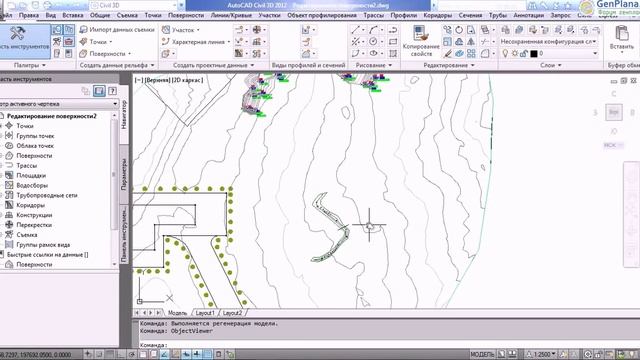Toggle layer 0 lock padlock icon
This screenshot has height=360, width=640.
point(524,53)
